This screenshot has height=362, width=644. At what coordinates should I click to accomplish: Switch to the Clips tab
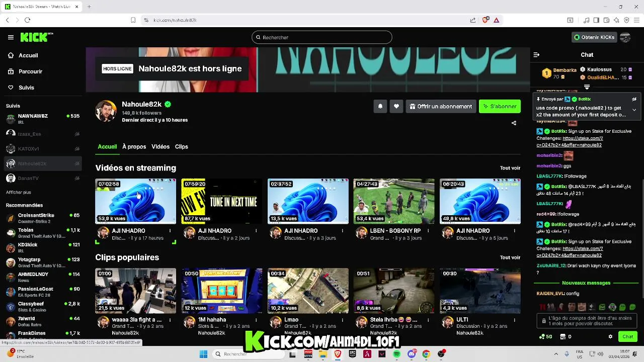[x=182, y=147]
